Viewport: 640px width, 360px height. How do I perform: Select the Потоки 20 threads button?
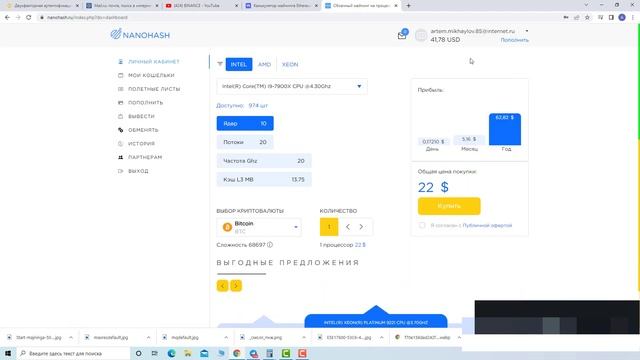click(x=245, y=142)
